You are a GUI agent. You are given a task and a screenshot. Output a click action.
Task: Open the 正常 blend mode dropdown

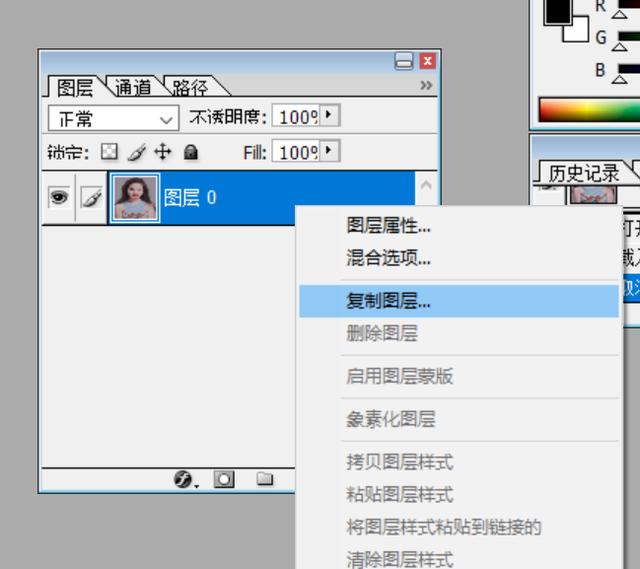pos(113,118)
